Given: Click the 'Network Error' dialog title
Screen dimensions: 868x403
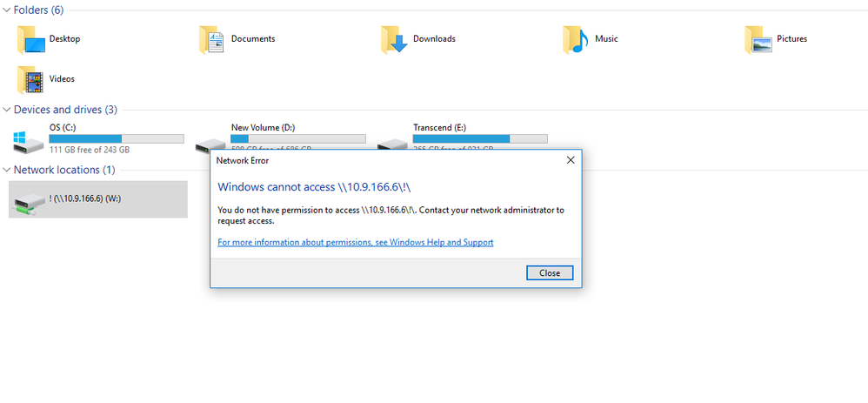Looking at the screenshot, I should [243, 161].
